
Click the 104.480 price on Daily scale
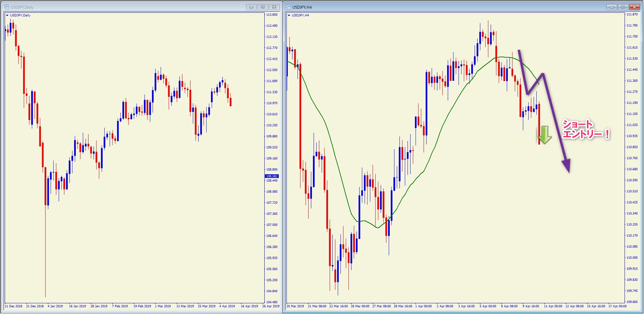coord(272,302)
